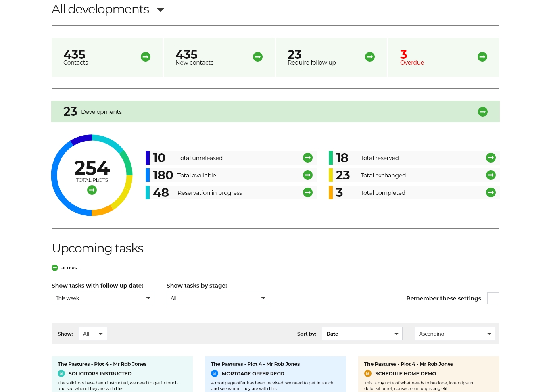
Task: Click the Total available blue color bar
Action: click(148, 175)
